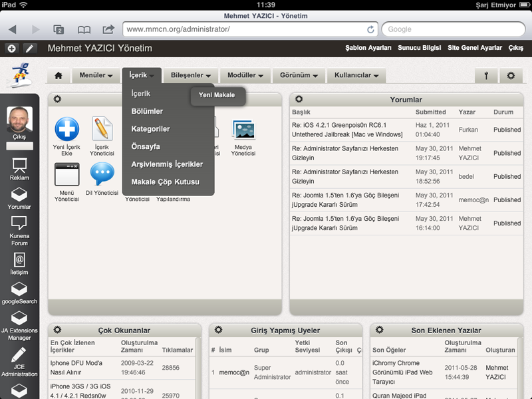Expand the Bileşenler dropdown
Screen dimensions: 532x399
pos(190,75)
